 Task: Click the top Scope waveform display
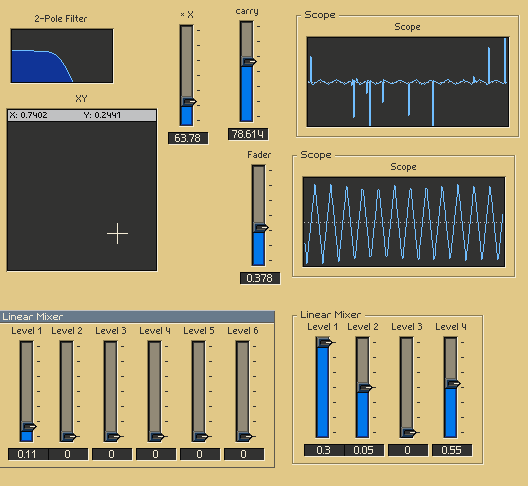(408, 82)
